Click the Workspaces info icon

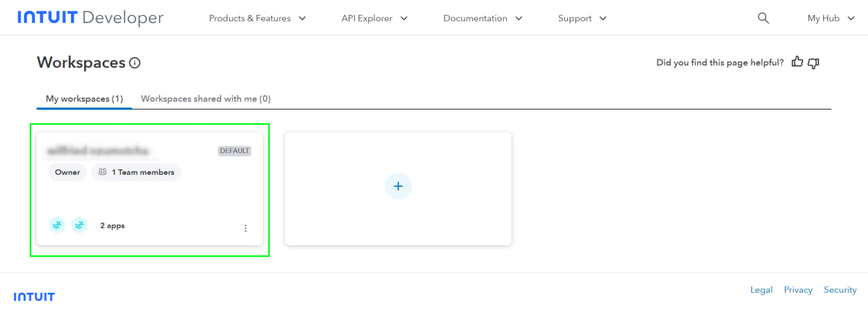pos(135,63)
